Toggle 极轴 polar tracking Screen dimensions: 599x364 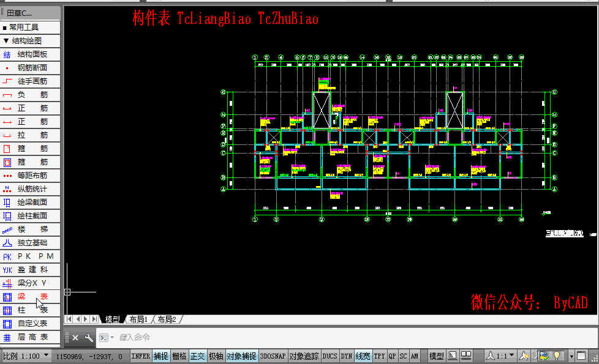[216, 356]
